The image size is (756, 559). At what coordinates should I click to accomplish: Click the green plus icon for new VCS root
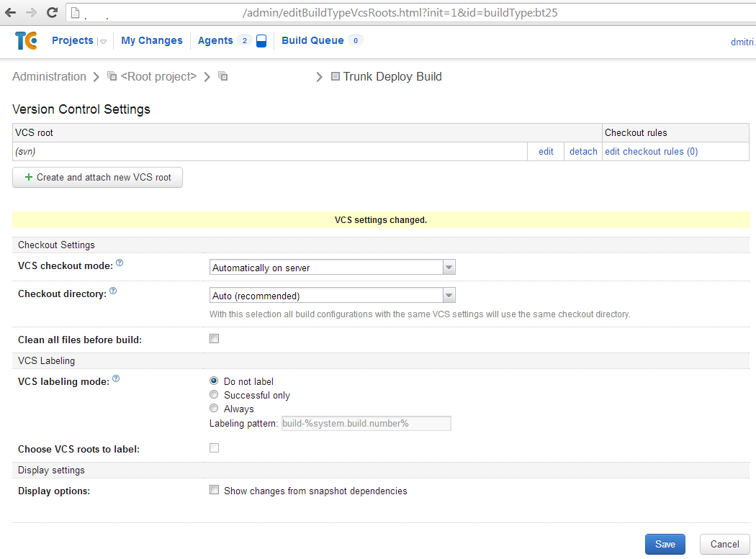pos(29,177)
